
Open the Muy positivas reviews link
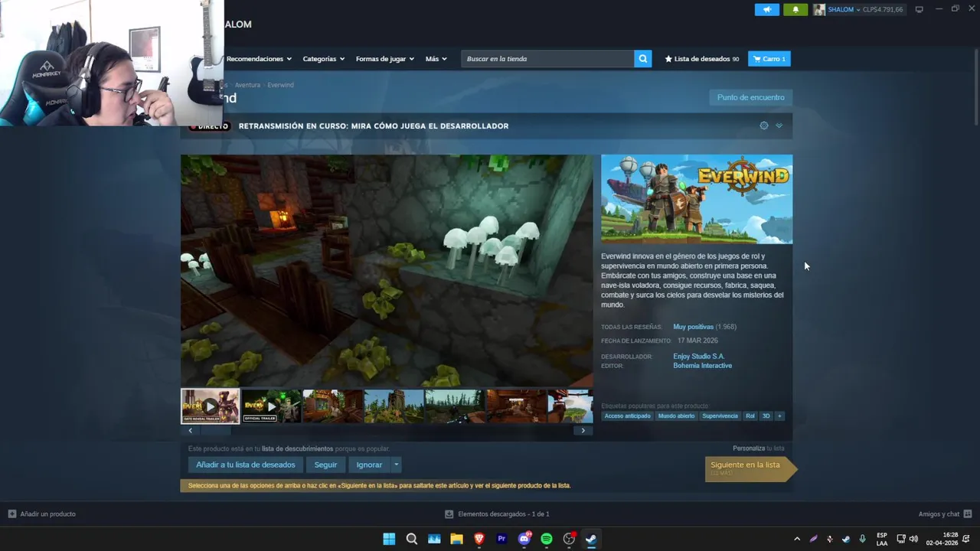[x=693, y=327]
